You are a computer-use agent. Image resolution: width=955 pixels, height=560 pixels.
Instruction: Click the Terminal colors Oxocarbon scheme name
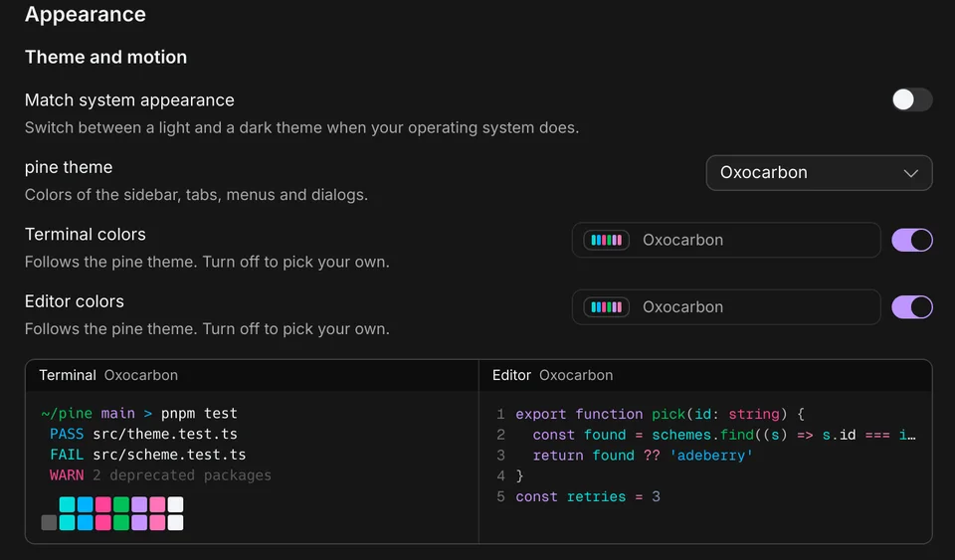coord(682,240)
